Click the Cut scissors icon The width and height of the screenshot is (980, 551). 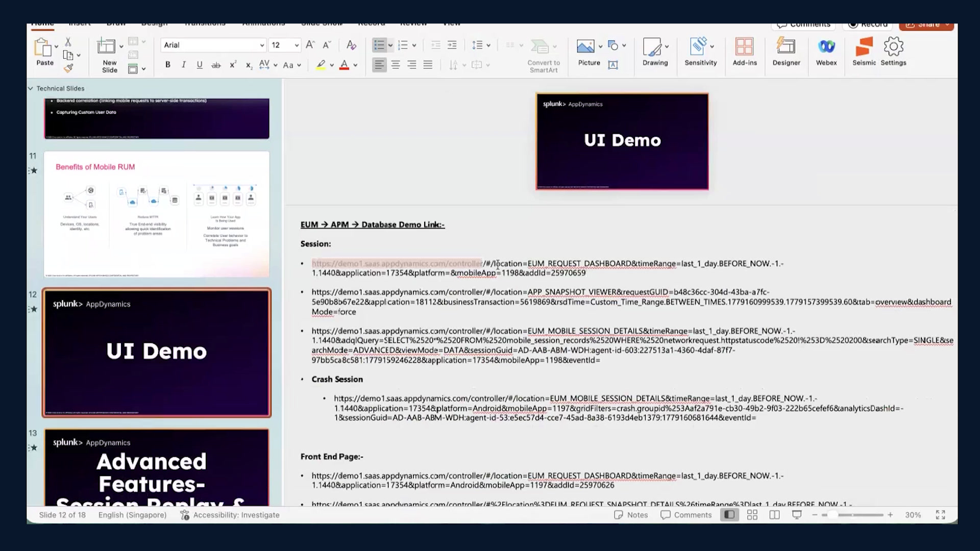68,42
